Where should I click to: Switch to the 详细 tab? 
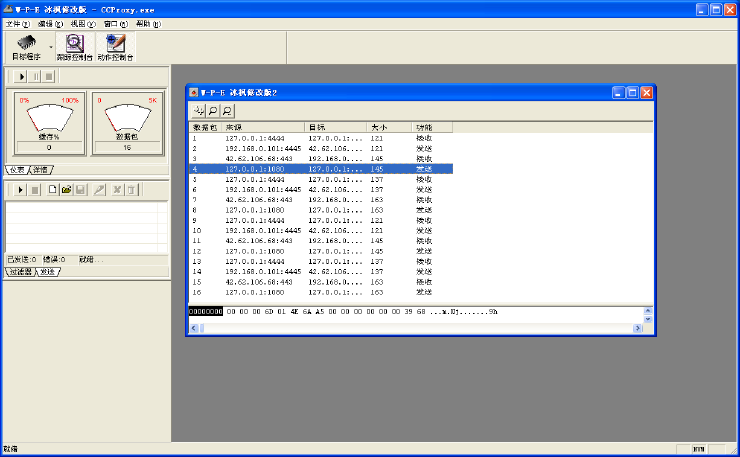click(x=41, y=169)
